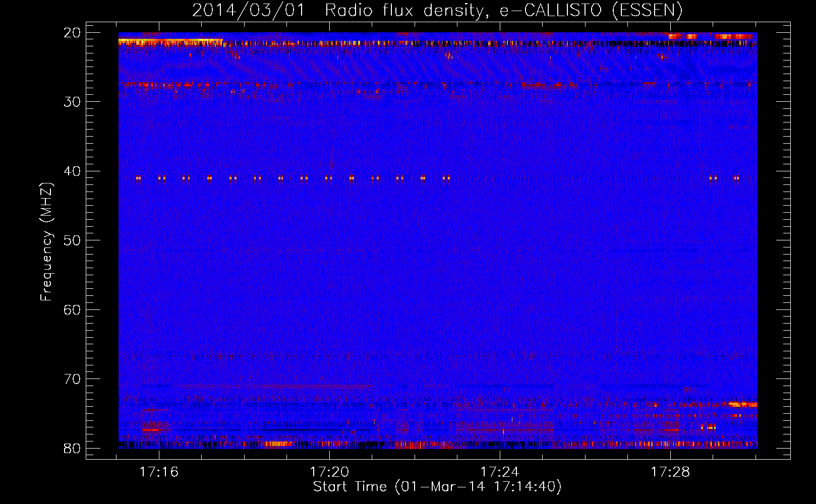This screenshot has height=504, width=816.
Task: Click the 80 frequency tick label
Action: 72,449
